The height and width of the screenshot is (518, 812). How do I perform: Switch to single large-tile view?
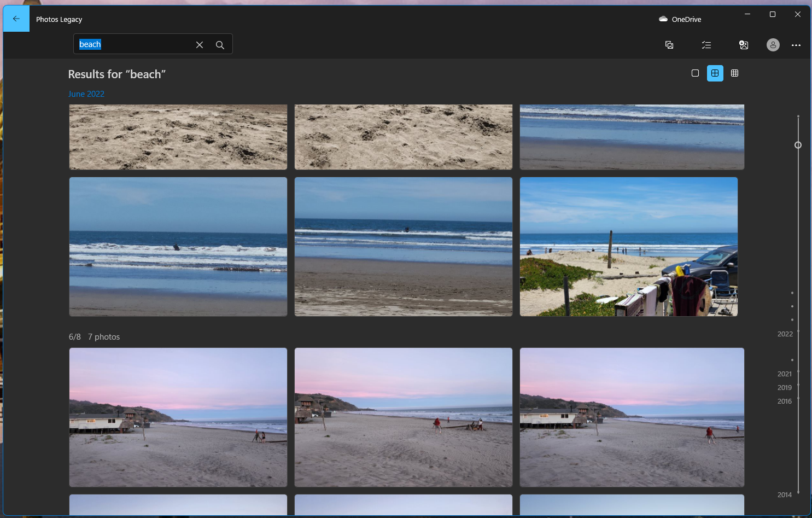click(695, 73)
